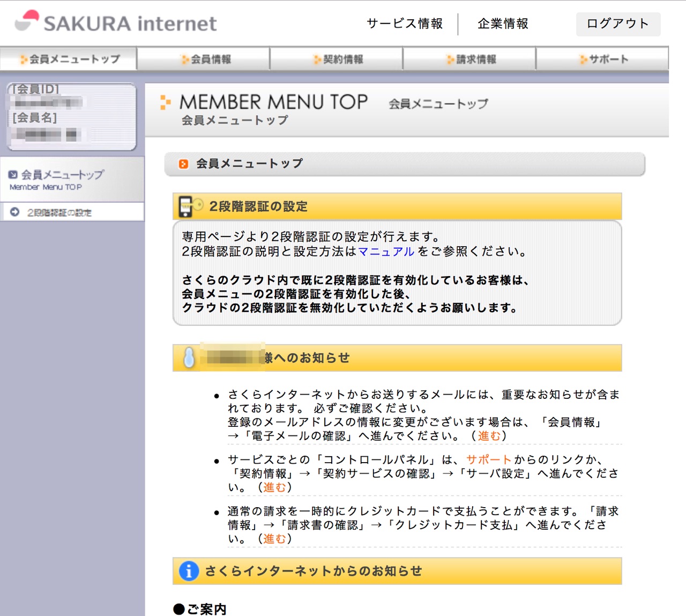
Task: Click the arrow icon beside 2段階認証の設定 sidebar
Action: (x=15, y=212)
